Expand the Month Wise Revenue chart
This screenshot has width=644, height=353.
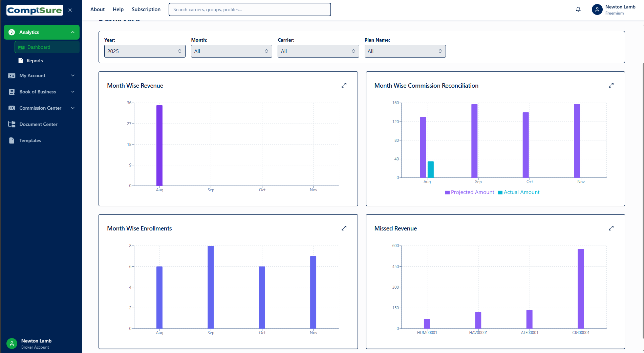(x=344, y=86)
